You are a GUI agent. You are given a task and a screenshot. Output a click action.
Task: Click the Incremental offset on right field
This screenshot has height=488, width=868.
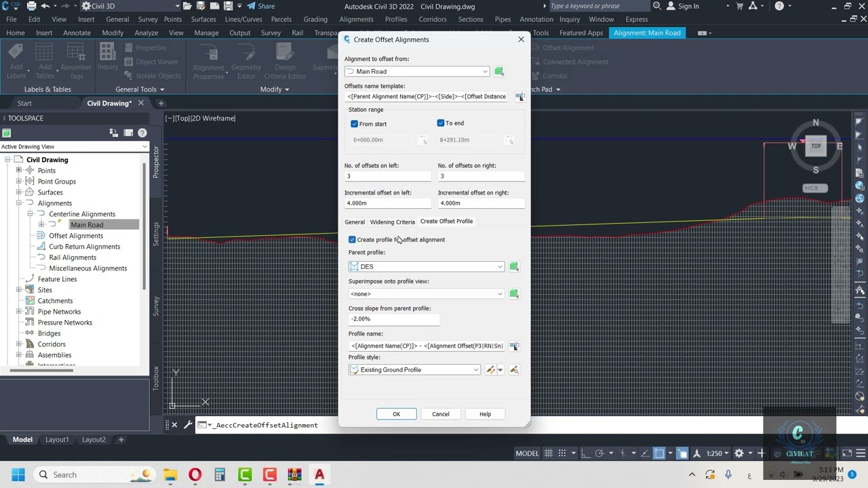(481, 203)
